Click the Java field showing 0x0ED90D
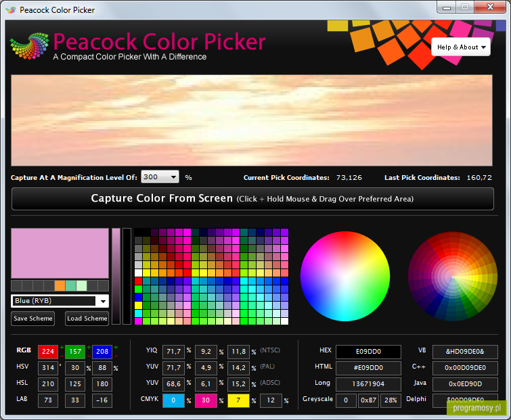The height and width of the screenshot is (420, 511). 465,384
